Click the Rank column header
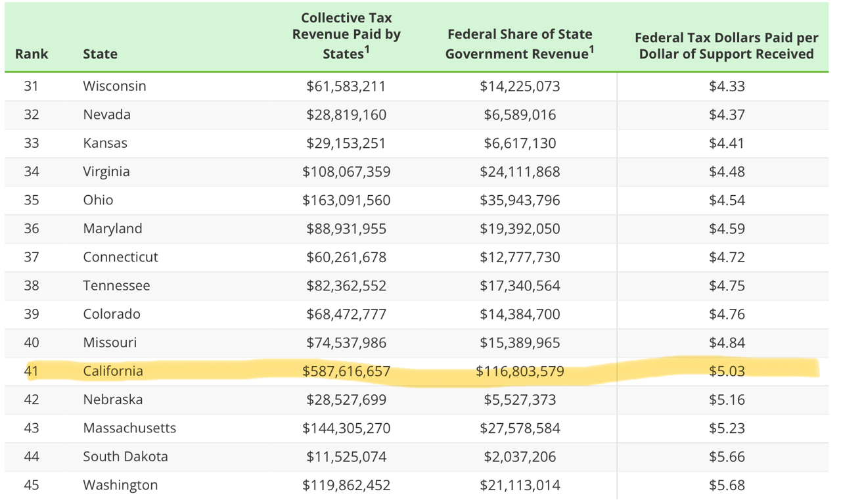The height and width of the screenshot is (504, 841). click(x=32, y=54)
